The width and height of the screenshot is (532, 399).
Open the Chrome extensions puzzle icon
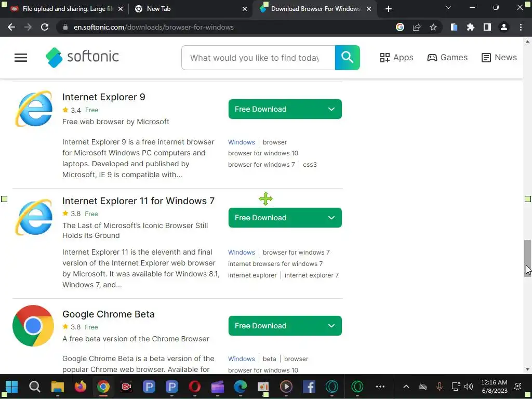coord(470,27)
